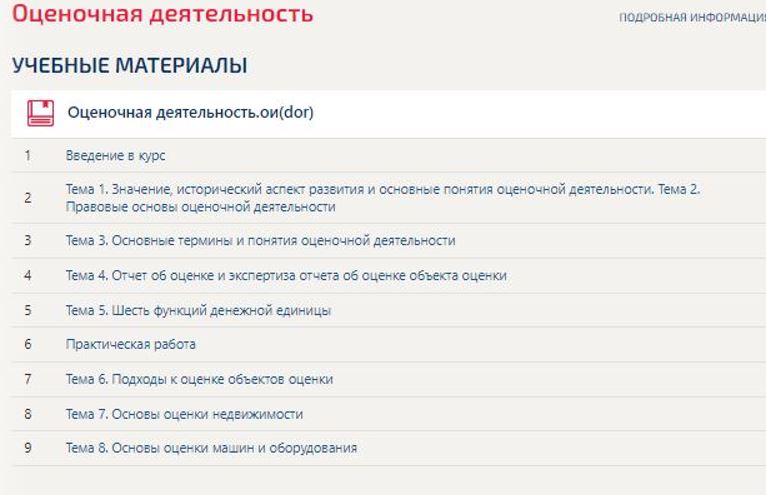Click the Учебные материалы section heading
Screen dimensions: 766x495
point(129,66)
